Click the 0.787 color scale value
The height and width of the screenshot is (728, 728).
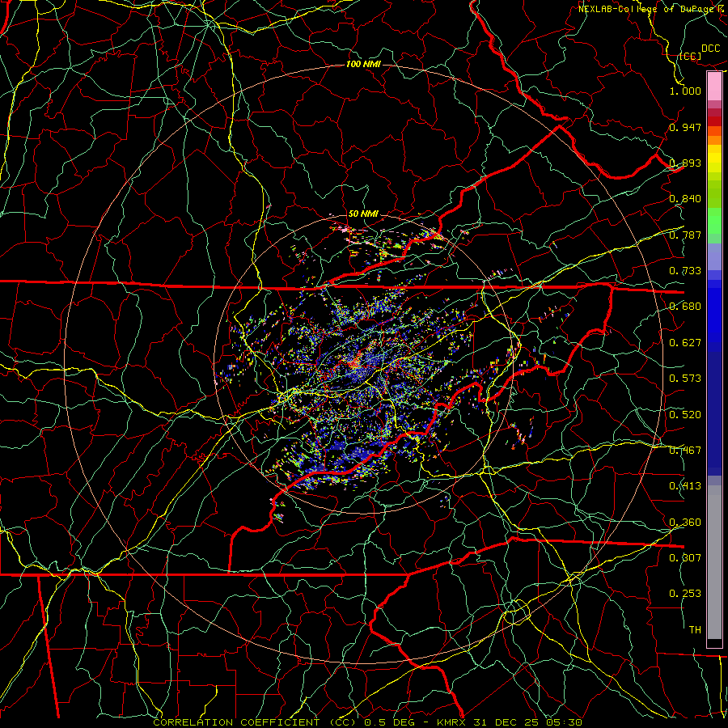pyautogui.click(x=685, y=235)
